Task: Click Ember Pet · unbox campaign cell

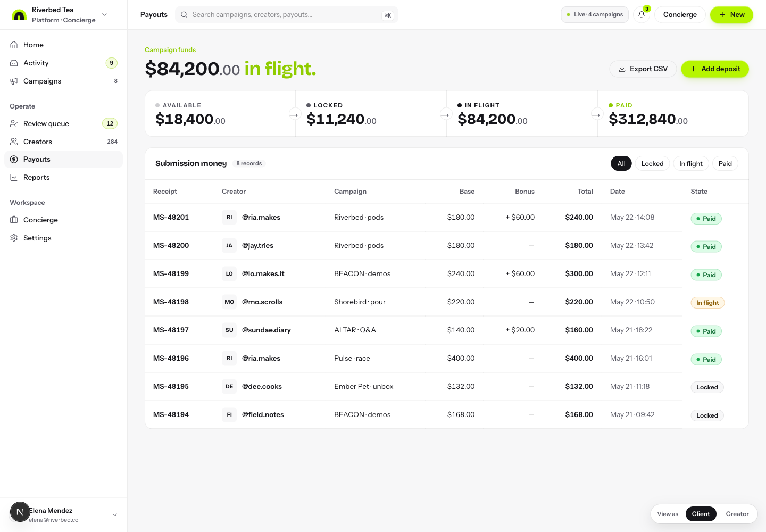Action: click(364, 386)
